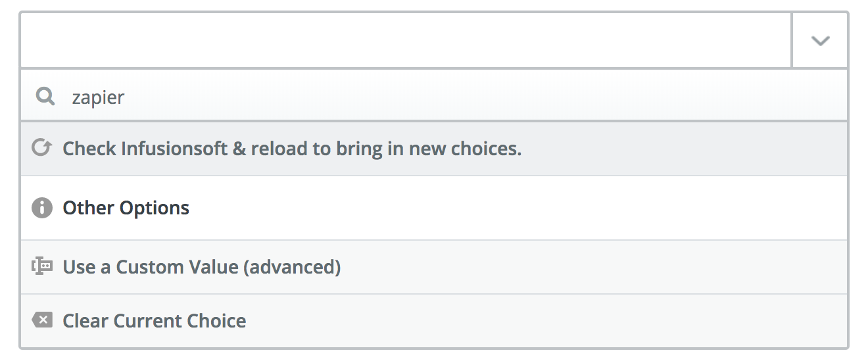Click the backspace-style clear icon

[x=42, y=321]
